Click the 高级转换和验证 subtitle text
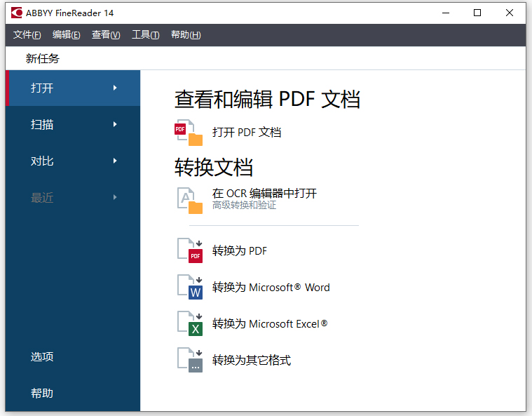The width and height of the screenshot is (532, 416). point(245,205)
